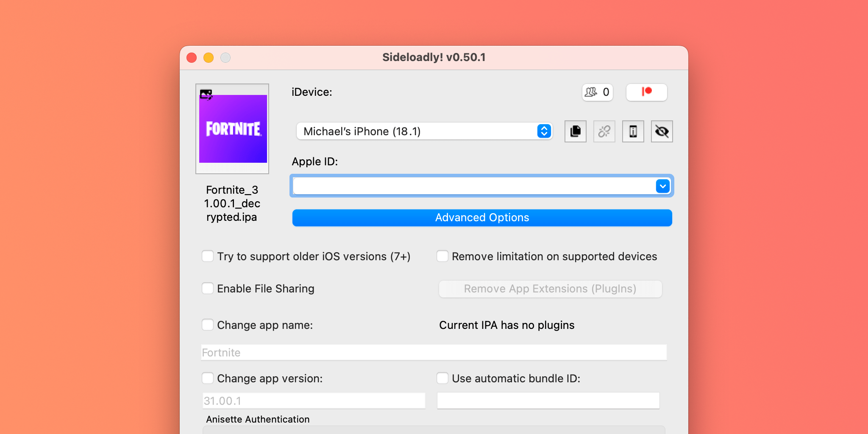Click the small image icon above the Fortnite logo

point(206,95)
